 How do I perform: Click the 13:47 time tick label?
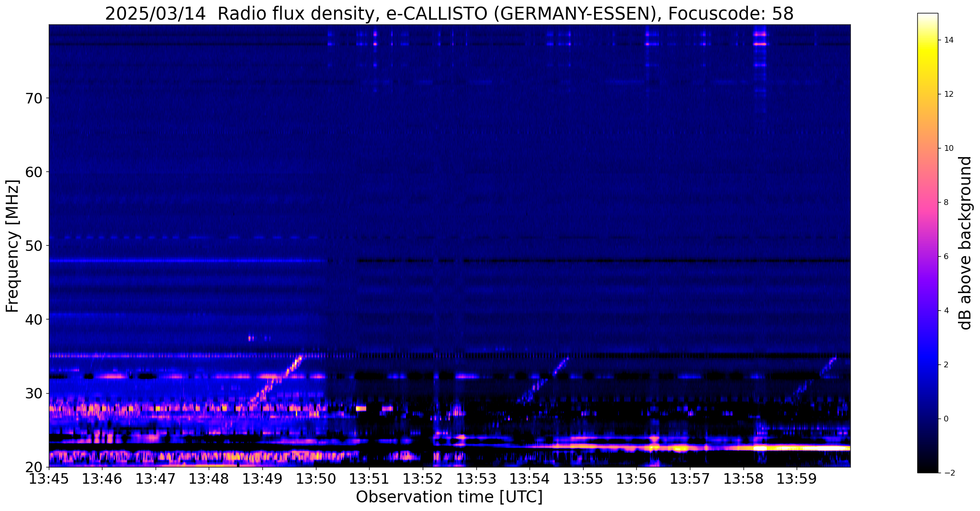(x=156, y=479)
